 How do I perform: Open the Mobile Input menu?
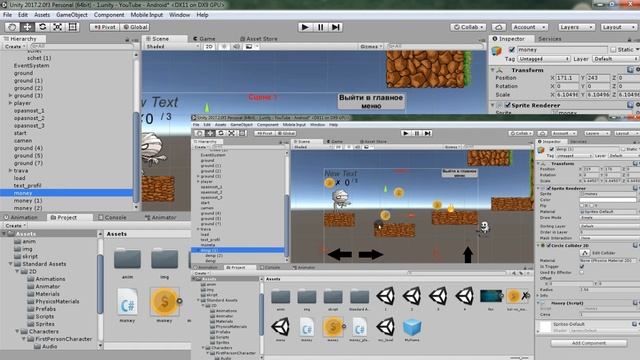tap(147, 15)
